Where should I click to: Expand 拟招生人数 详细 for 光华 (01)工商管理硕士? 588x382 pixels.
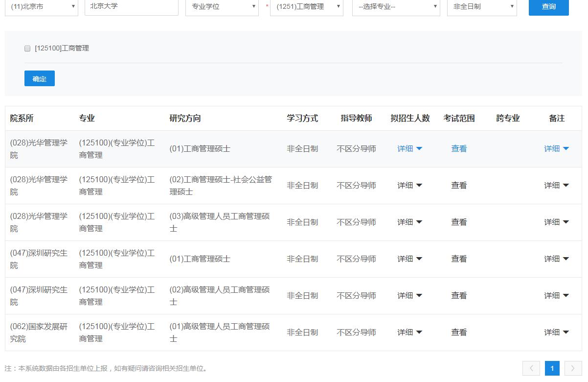click(x=409, y=149)
